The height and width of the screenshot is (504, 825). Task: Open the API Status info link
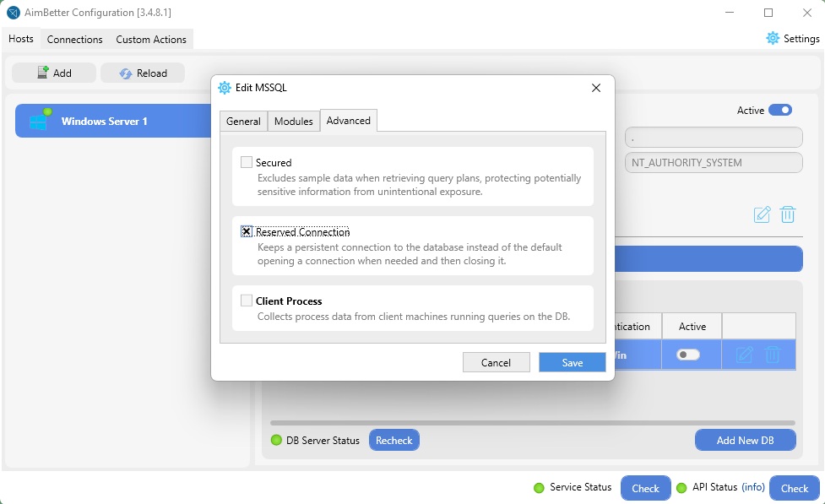click(x=753, y=487)
